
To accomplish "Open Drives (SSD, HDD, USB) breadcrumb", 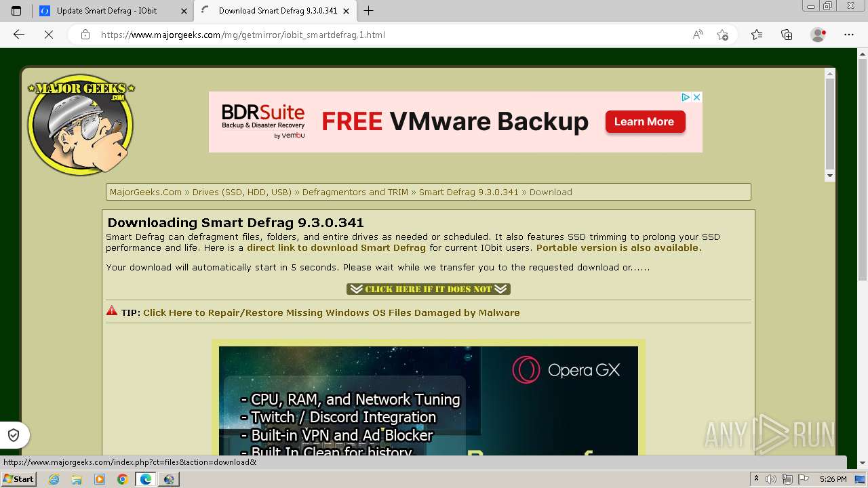I will (242, 192).
